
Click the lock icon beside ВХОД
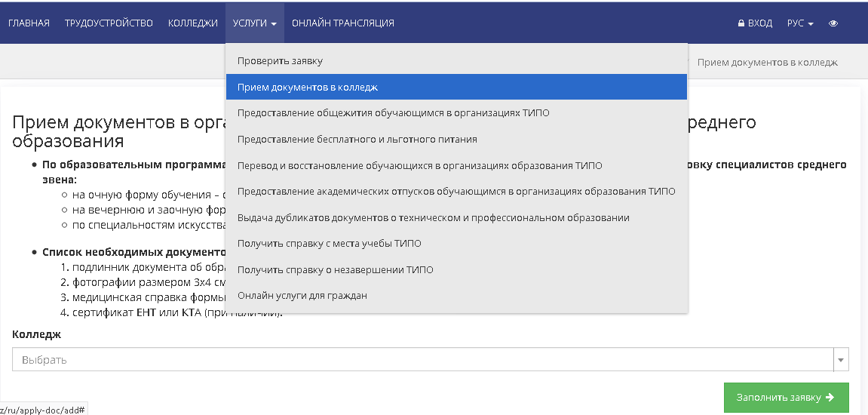tap(741, 23)
